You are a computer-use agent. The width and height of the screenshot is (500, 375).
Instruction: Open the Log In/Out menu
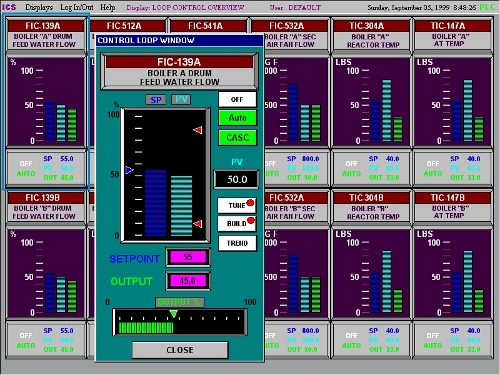(x=77, y=7)
